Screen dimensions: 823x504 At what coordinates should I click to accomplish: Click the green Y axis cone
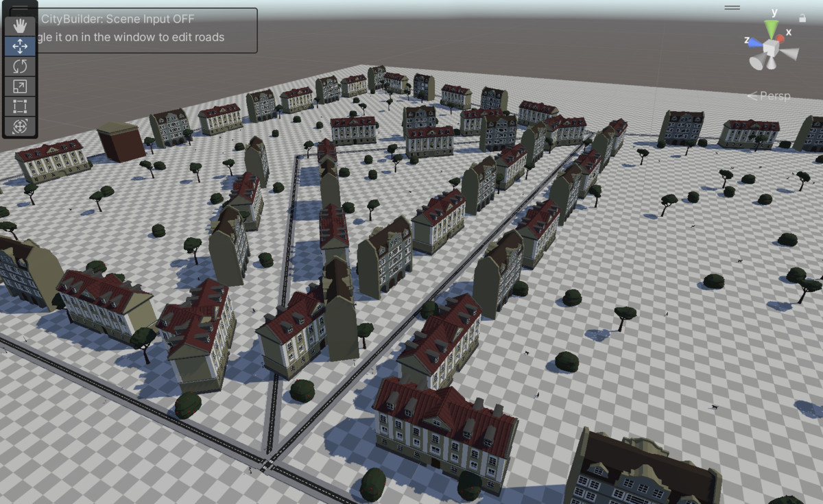pos(773,29)
